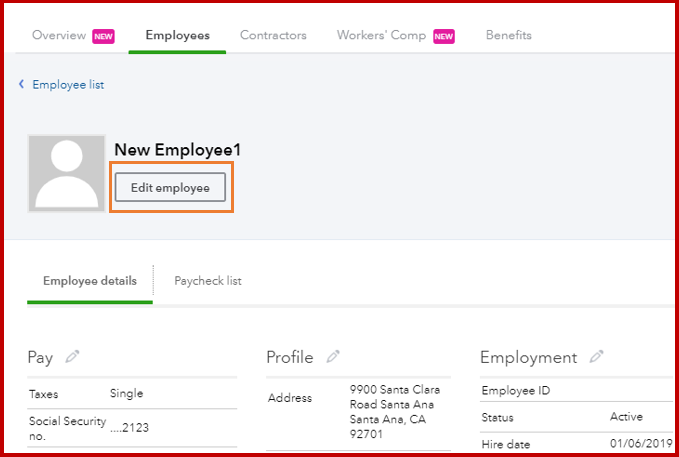Click the New Employee1 name heading
Image resolution: width=679 pixels, height=457 pixels.
click(x=177, y=150)
